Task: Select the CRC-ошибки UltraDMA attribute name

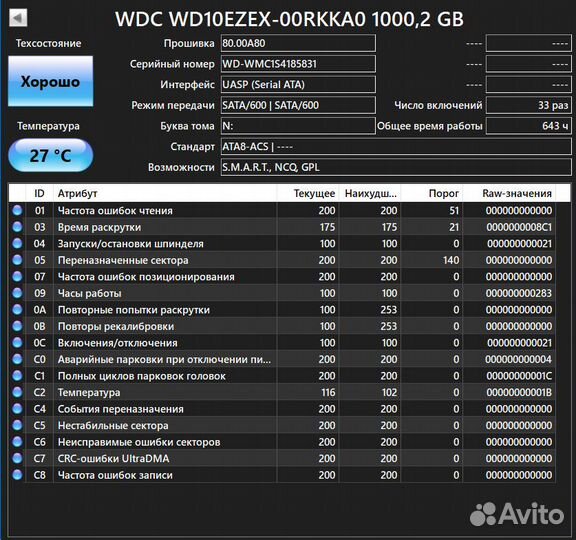Action: click(113, 458)
